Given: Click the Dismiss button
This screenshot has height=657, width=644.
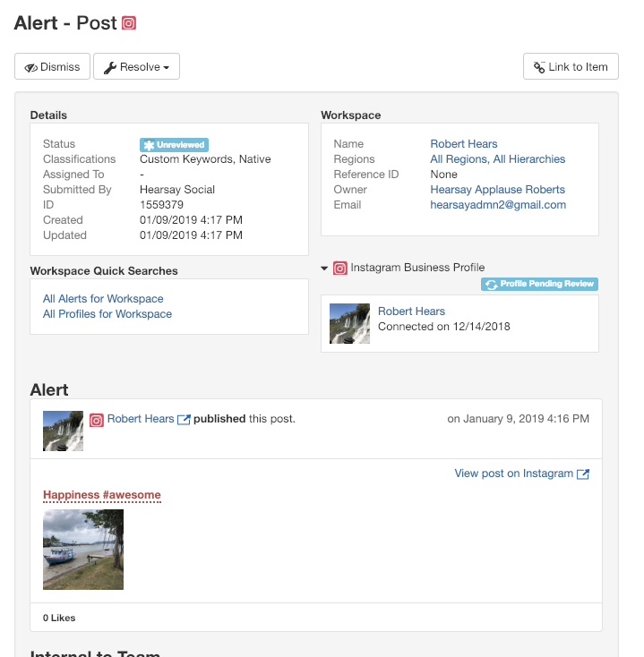Looking at the screenshot, I should 53,66.
